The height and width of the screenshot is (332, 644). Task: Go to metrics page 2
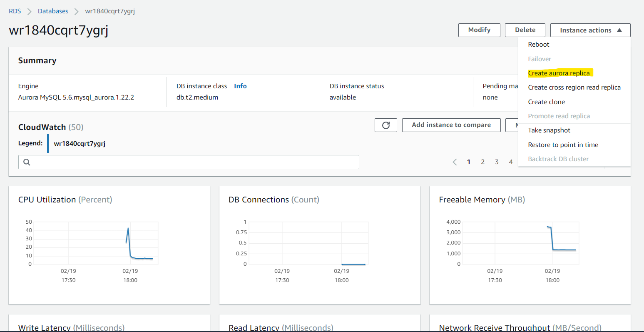click(x=483, y=162)
